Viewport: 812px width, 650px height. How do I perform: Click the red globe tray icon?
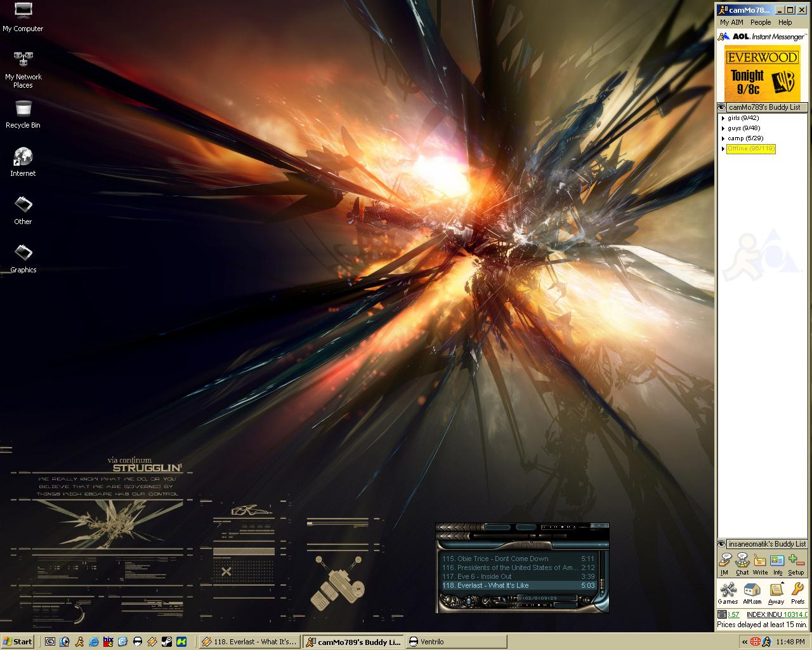[x=755, y=642]
